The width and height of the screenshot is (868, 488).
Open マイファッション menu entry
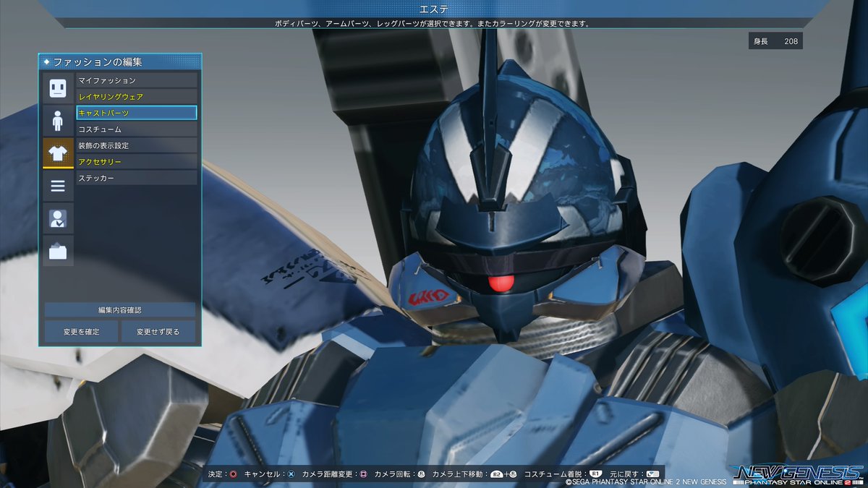tap(137, 80)
